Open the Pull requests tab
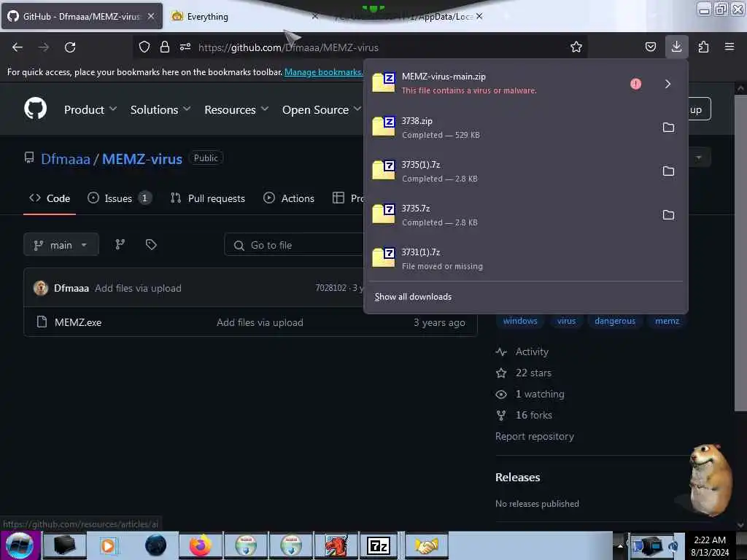Viewport: 747px width, 560px height. (x=208, y=198)
